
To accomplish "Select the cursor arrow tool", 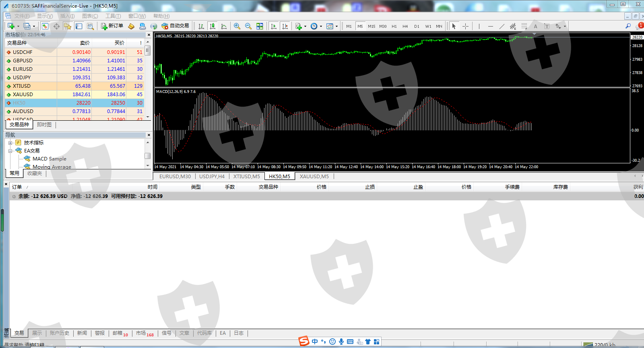I will pyautogui.click(x=454, y=26).
